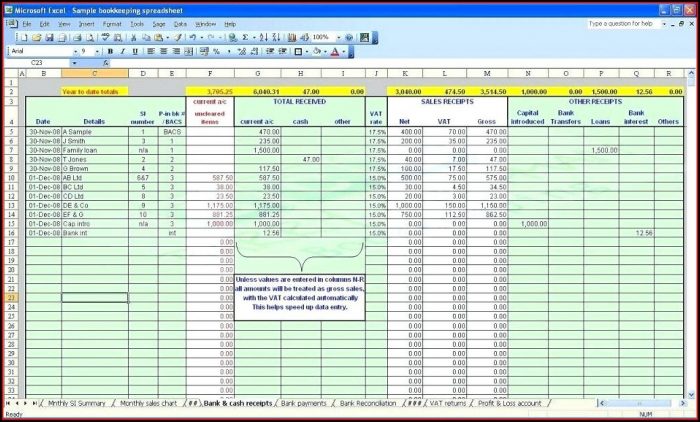700x422 pixels.
Task: Click Increase Decimal icon
Action: (242, 52)
